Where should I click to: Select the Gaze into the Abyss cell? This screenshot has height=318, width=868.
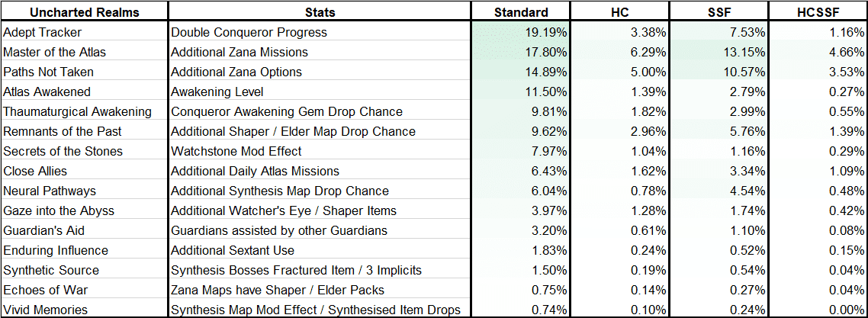coord(85,210)
